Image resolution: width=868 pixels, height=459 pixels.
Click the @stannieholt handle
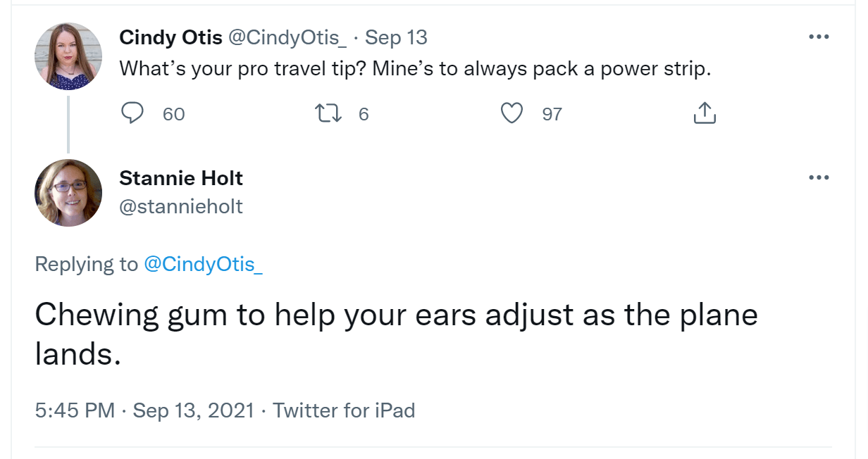pos(181,206)
